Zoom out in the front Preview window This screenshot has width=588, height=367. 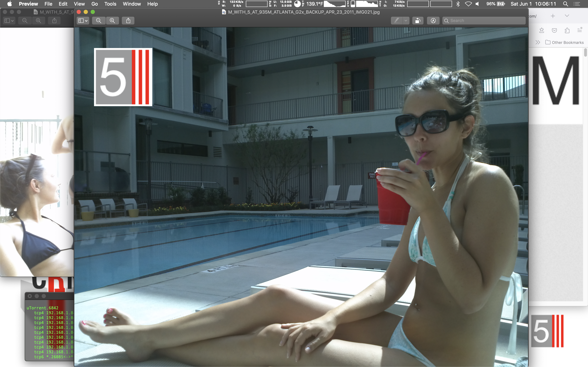coord(99,21)
